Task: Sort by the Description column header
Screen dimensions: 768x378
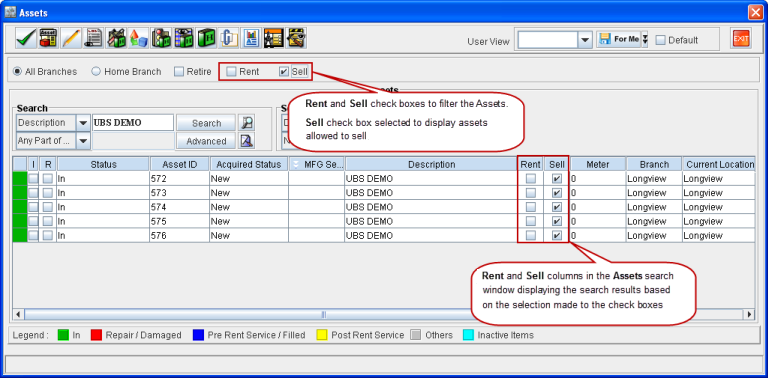Action: point(432,165)
